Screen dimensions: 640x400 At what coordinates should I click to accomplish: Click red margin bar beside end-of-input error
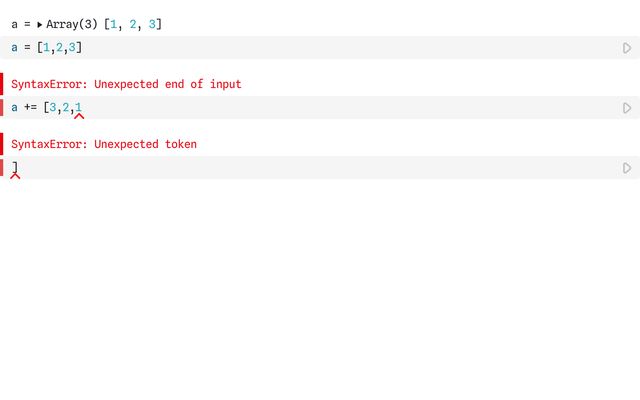pos(2,84)
